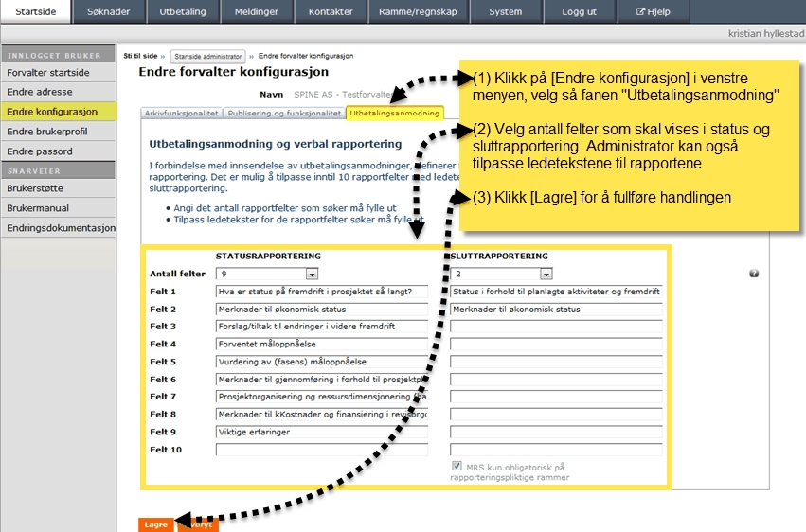Image resolution: width=806 pixels, height=532 pixels.
Task: Open Brukermanual shortcut link
Action: click(58, 208)
